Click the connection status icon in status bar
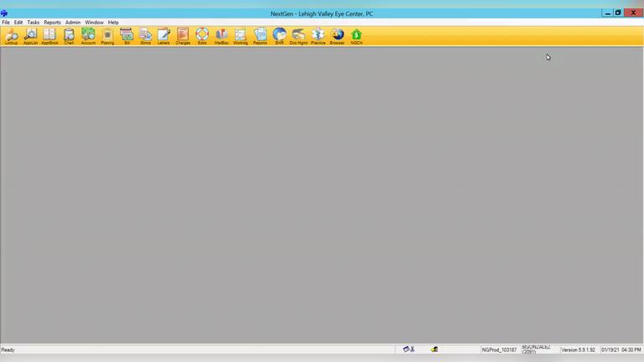Screen dimensions: 644x362 pyautogui.click(x=408, y=349)
